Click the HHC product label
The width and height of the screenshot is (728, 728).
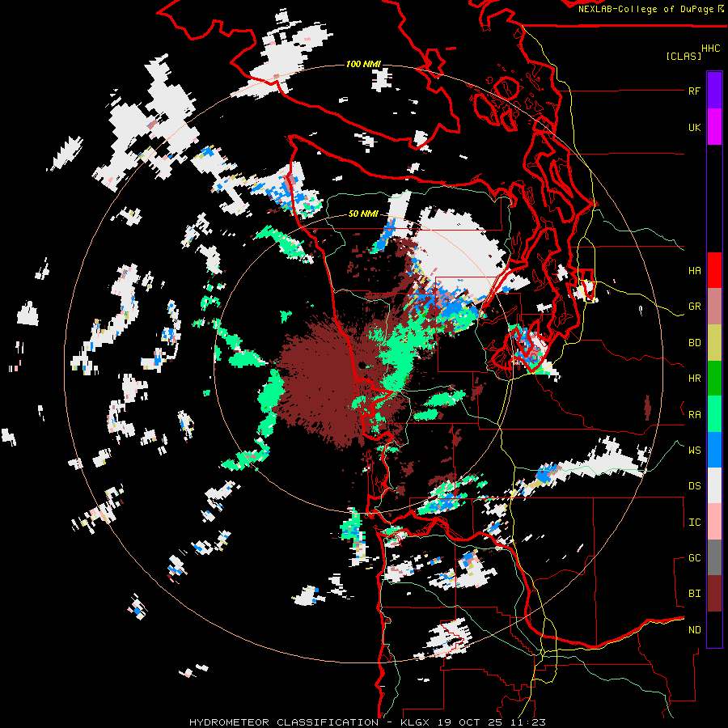coord(710,49)
